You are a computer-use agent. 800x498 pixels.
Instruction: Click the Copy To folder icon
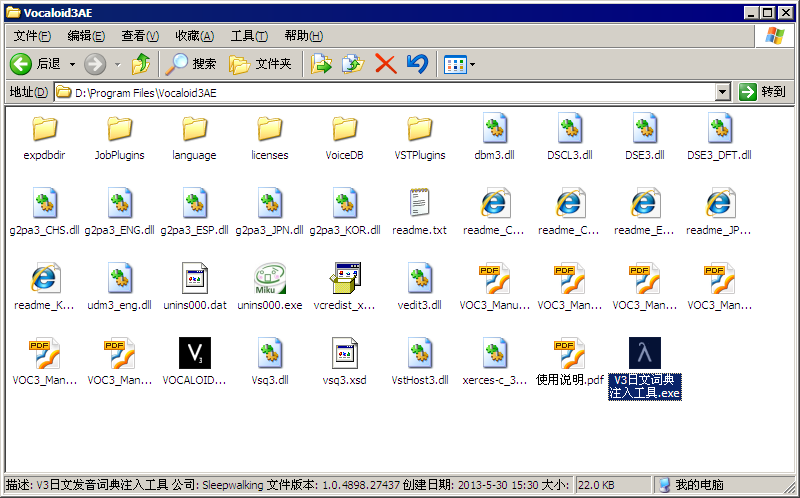pyautogui.click(x=353, y=64)
